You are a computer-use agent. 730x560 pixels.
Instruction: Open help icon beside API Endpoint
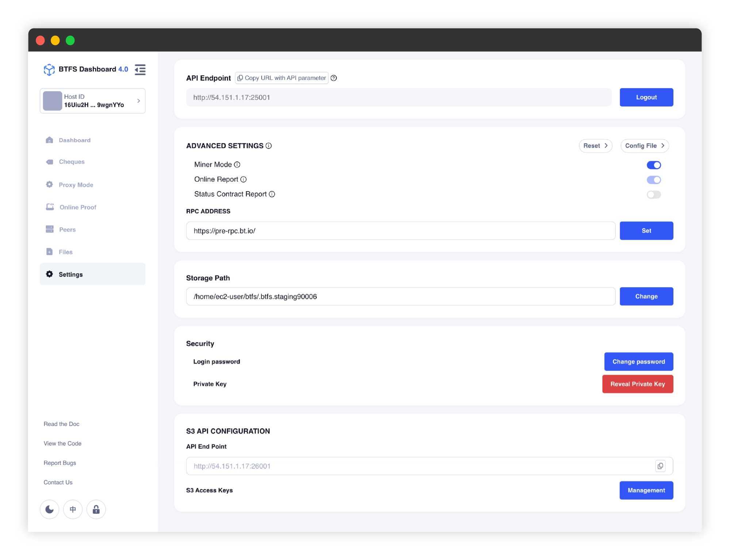(x=334, y=78)
